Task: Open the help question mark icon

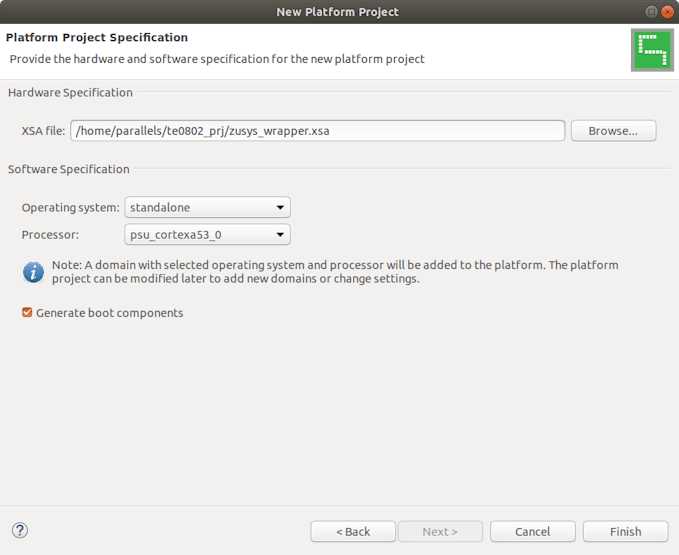Action: click(x=20, y=531)
